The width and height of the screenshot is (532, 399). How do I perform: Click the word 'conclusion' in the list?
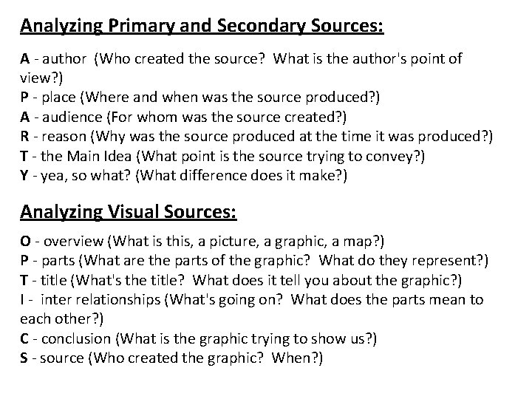(76, 338)
